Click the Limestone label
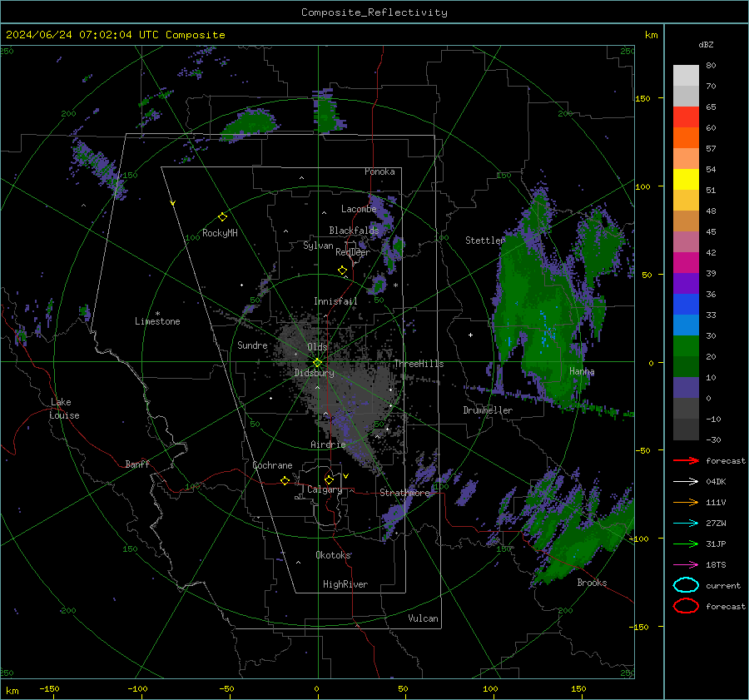This screenshot has height=700, width=749. point(157,321)
